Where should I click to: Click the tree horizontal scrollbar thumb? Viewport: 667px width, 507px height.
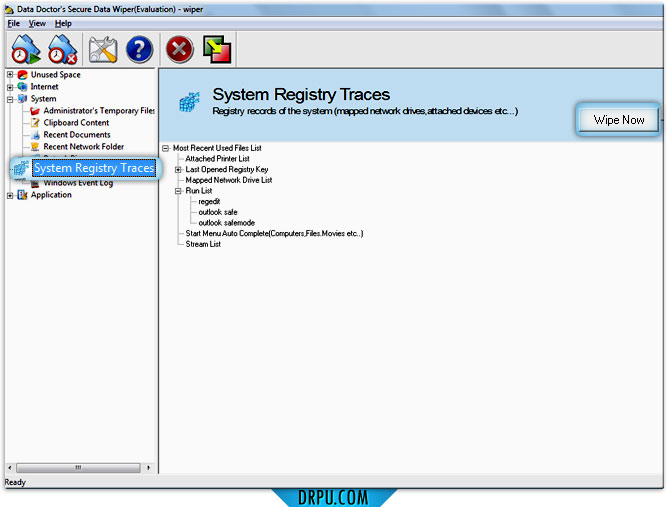click(x=78, y=468)
